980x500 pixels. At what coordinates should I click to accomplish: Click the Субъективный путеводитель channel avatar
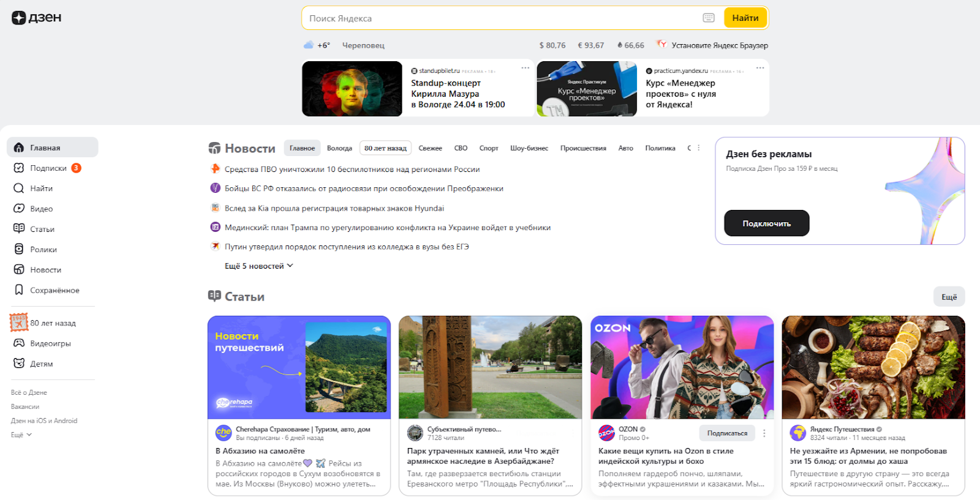coord(415,433)
